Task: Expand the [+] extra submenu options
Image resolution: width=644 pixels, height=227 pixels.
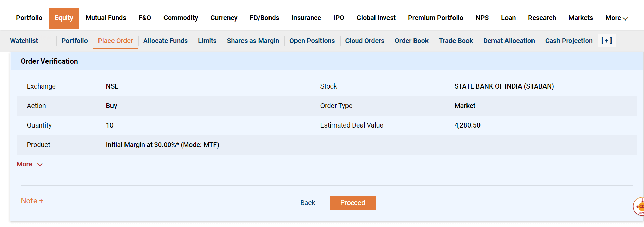Action: [x=606, y=41]
